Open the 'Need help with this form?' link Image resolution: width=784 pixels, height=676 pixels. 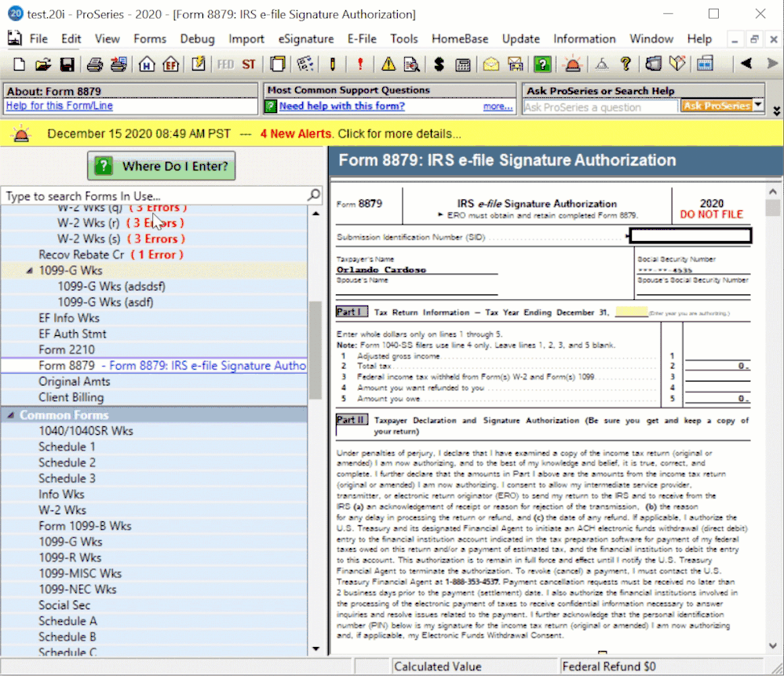(342, 106)
